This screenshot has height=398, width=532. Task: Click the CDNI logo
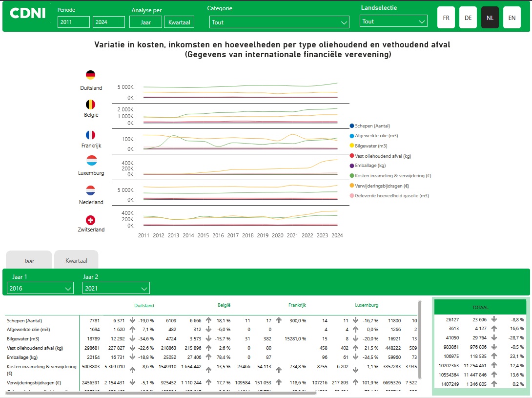(x=28, y=14)
